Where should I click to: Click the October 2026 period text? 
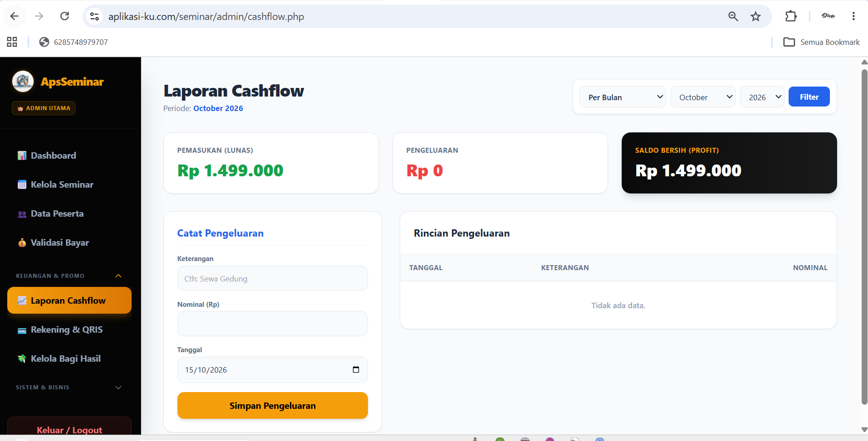[x=218, y=108]
